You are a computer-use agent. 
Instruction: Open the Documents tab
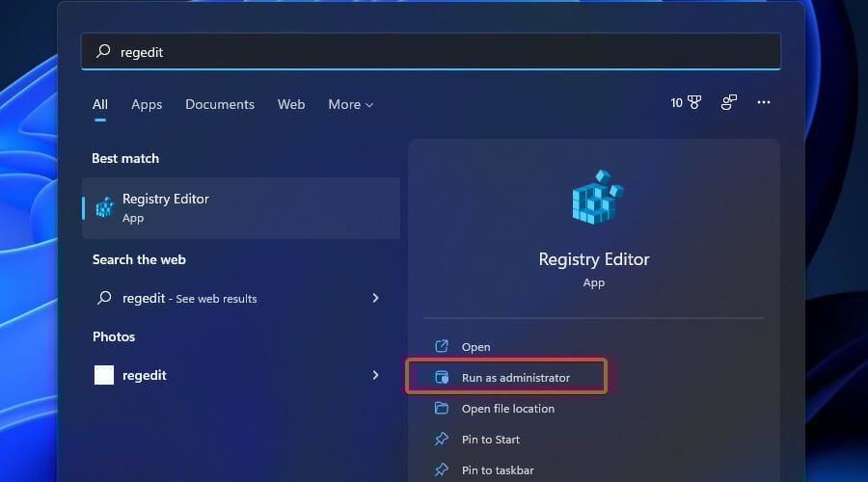tap(220, 104)
